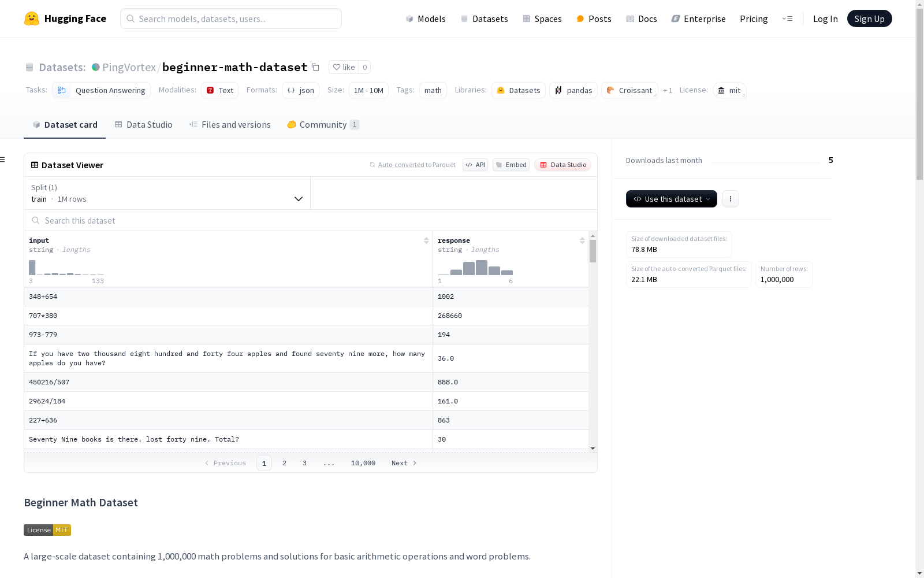924x578 pixels.
Task: Click the Auto-converted to Parquet link
Action: [x=416, y=165]
